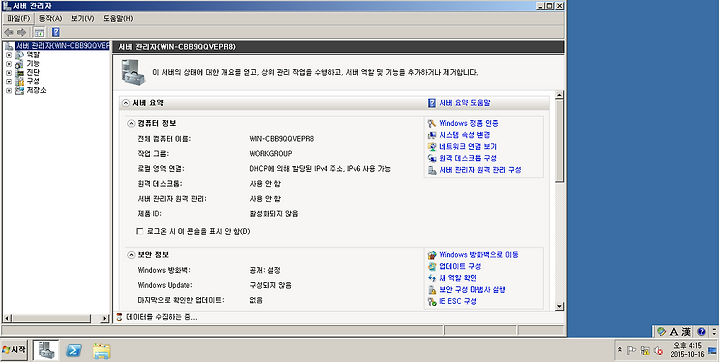Screen dimensions: 720x362
Task: Click the 구성 (Configuration) node icon
Action: click(19, 81)
